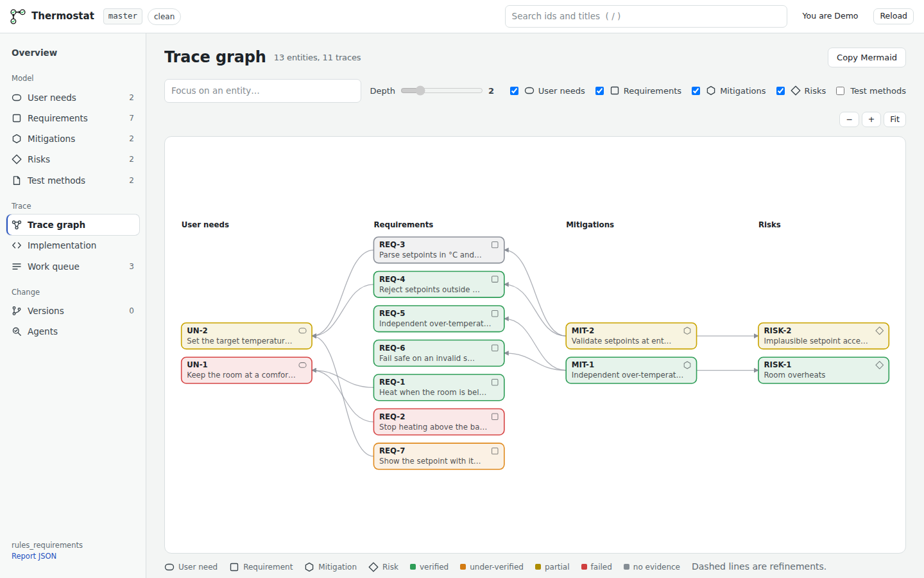The height and width of the screenshot is (578, 924).
Task: Click the Fit graph button
Action: coord(894,119)
